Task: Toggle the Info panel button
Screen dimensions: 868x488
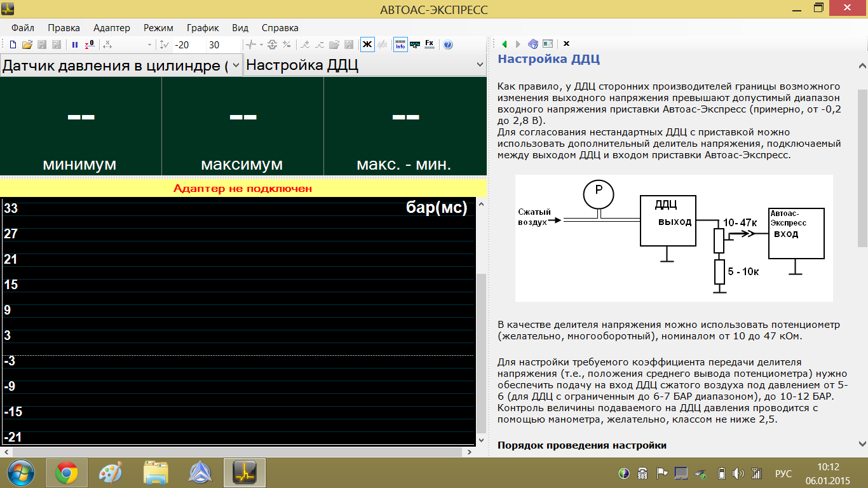Action: pyautogui.click(x=400, y=44)
